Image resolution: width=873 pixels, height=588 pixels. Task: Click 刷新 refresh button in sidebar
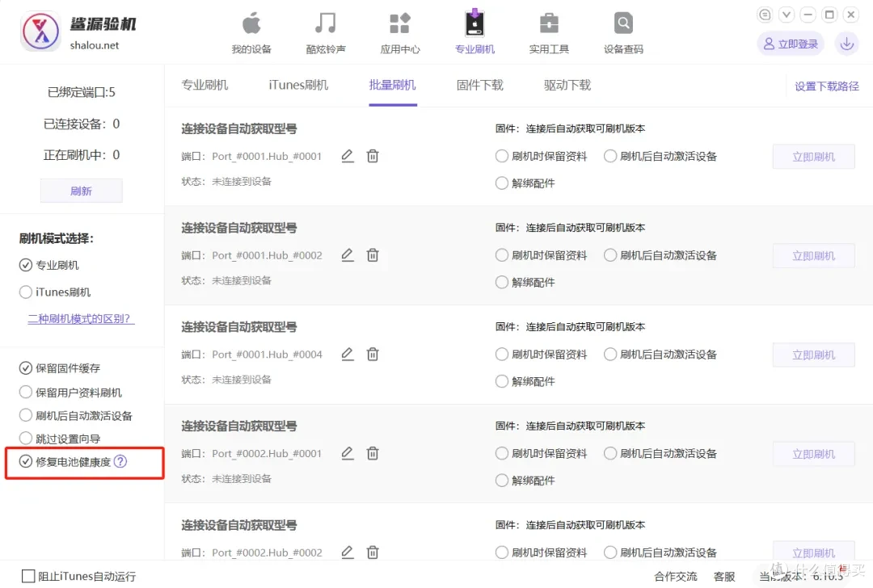[82, 191]
